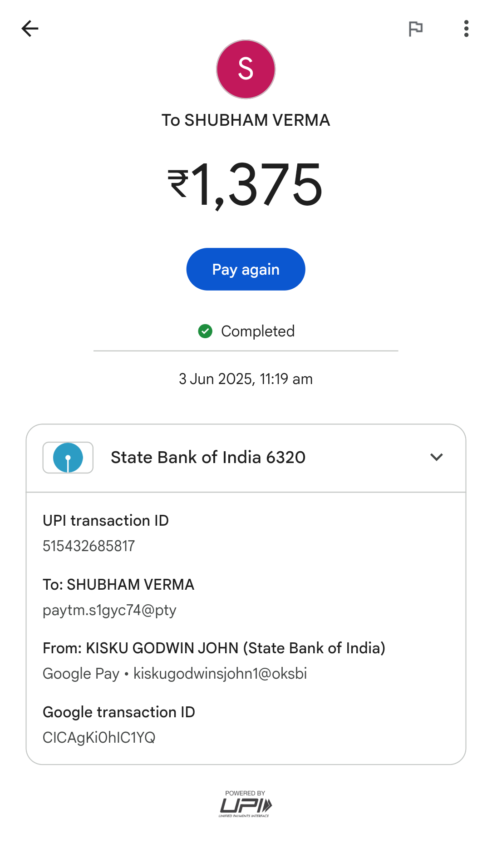Screen dimensions: 492x868
Task: Tap the 3 Jun 2025 timestamp
Action: pos(246,379)
